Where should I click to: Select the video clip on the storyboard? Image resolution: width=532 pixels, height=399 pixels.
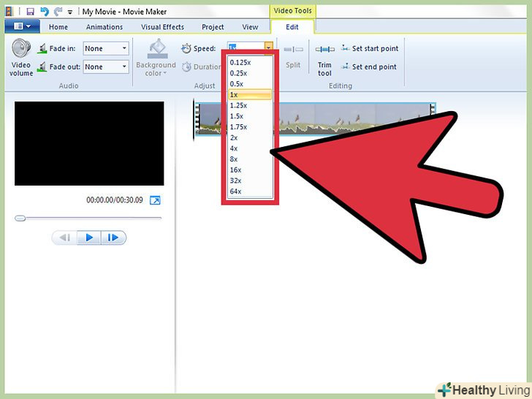click(x=315, y=118)
